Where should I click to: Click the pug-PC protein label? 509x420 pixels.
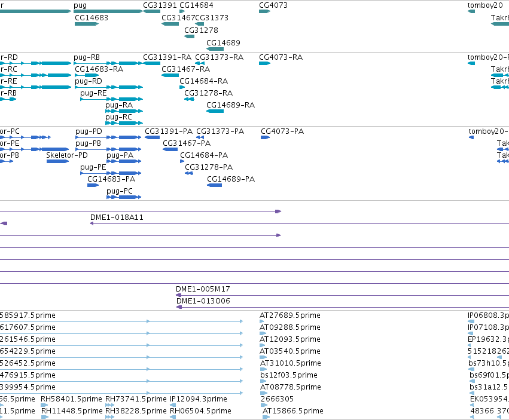pyautogui.click(x=120, y=191)
